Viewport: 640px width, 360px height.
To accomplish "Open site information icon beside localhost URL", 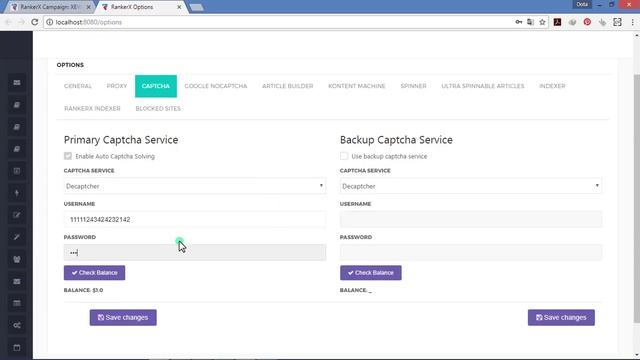I will point(49,22).
